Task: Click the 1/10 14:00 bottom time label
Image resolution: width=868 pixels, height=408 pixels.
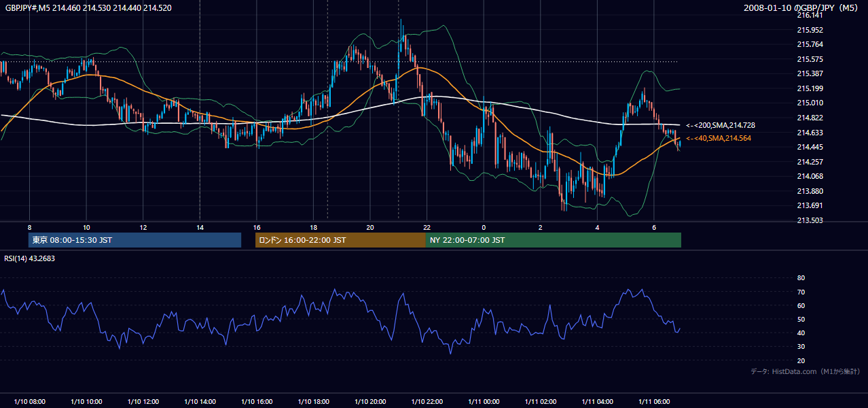Action: point(200,402)
